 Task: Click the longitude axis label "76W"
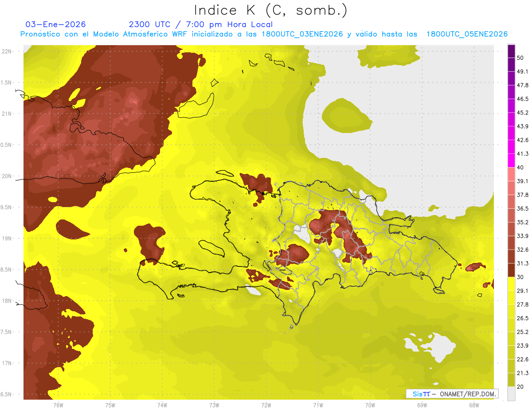click(58, 405)
